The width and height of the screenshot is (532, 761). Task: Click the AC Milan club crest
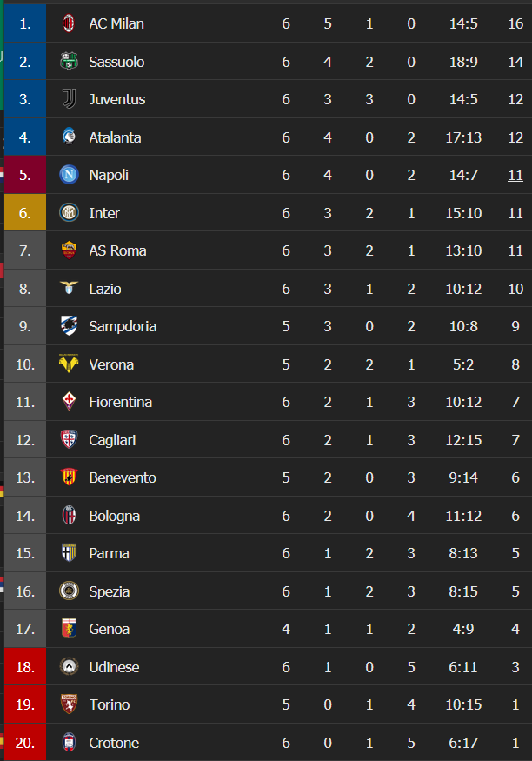pyautogui.click(x=69, y=23)
